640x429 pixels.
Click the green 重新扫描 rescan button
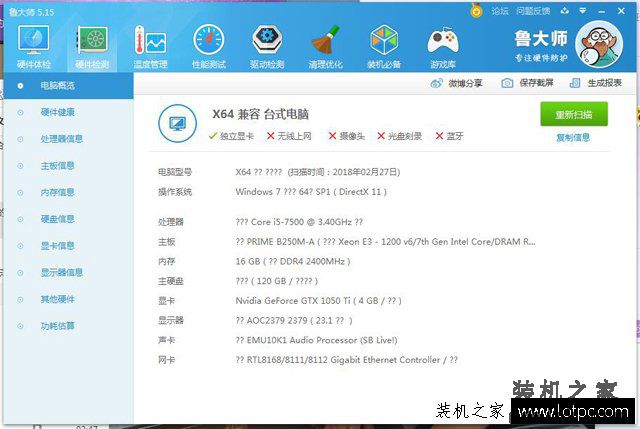point(574,114)
